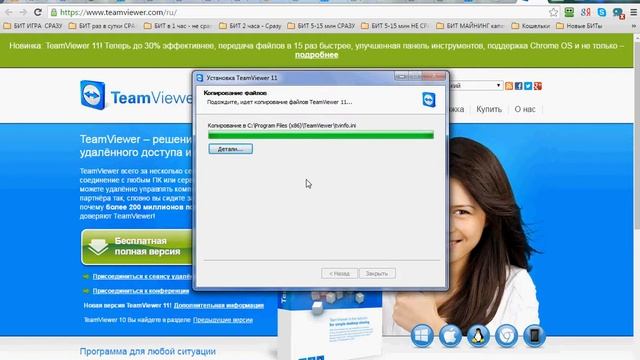
Task: Click 'Установка TeamViewer 11' window title
Action: point(242,78)
